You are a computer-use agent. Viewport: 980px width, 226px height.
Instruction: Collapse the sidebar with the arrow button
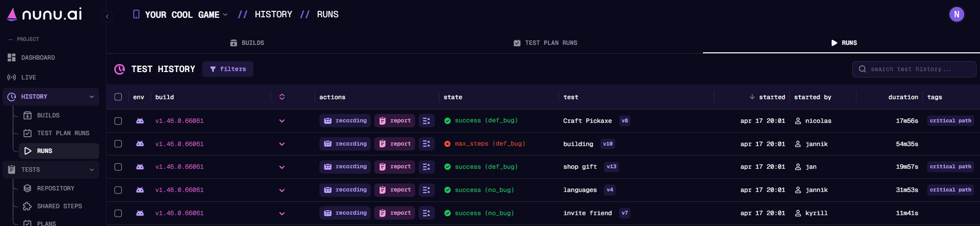pos(107,16)
